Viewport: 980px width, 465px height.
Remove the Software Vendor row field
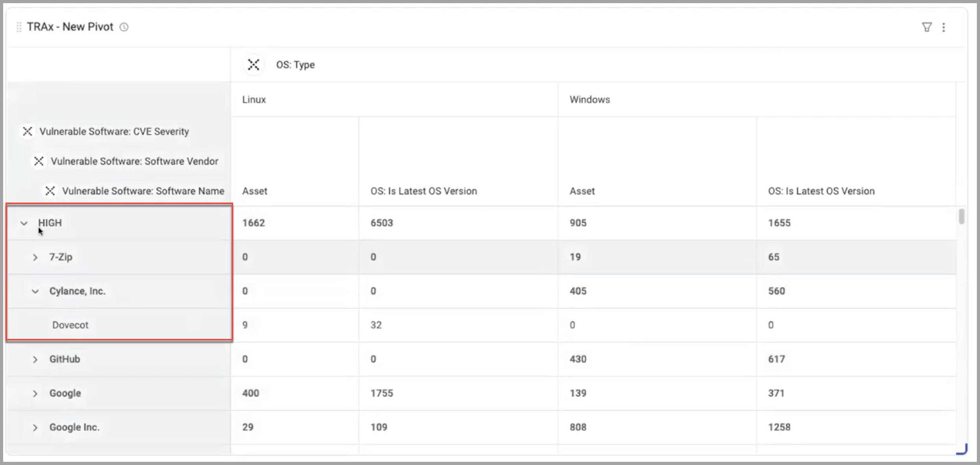click(39, 161)
